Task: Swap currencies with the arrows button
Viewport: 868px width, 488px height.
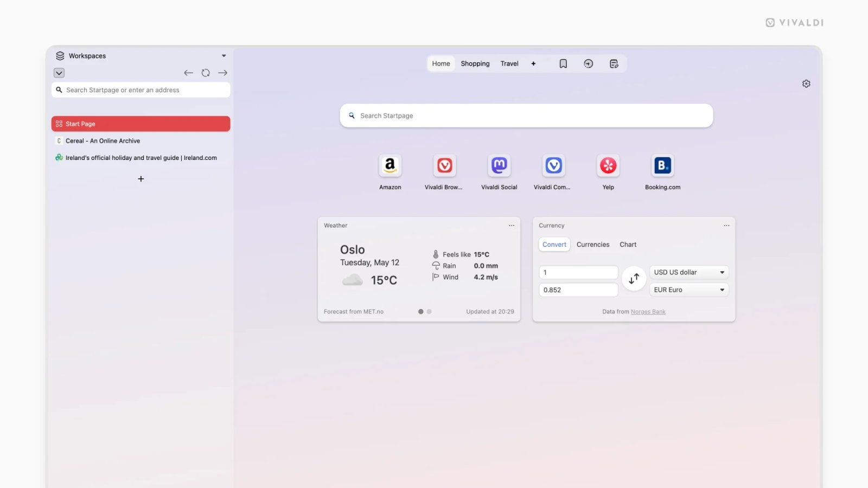Action: click(634, 279)
